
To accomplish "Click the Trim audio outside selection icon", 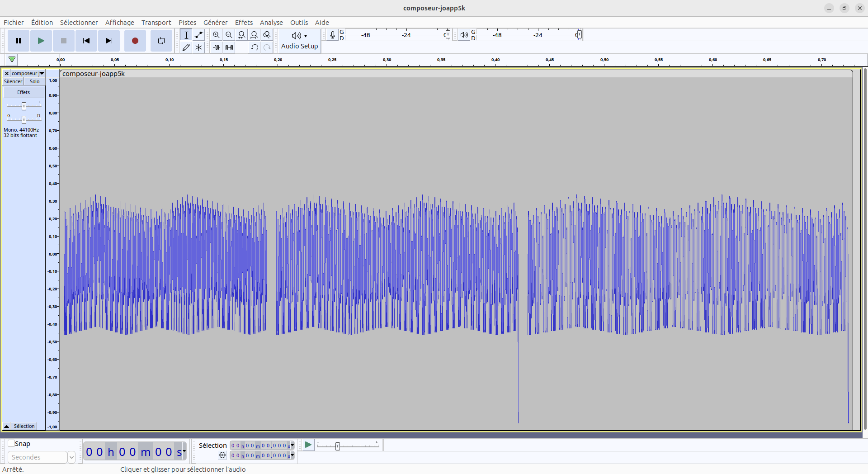I will [x=217, y=47].
